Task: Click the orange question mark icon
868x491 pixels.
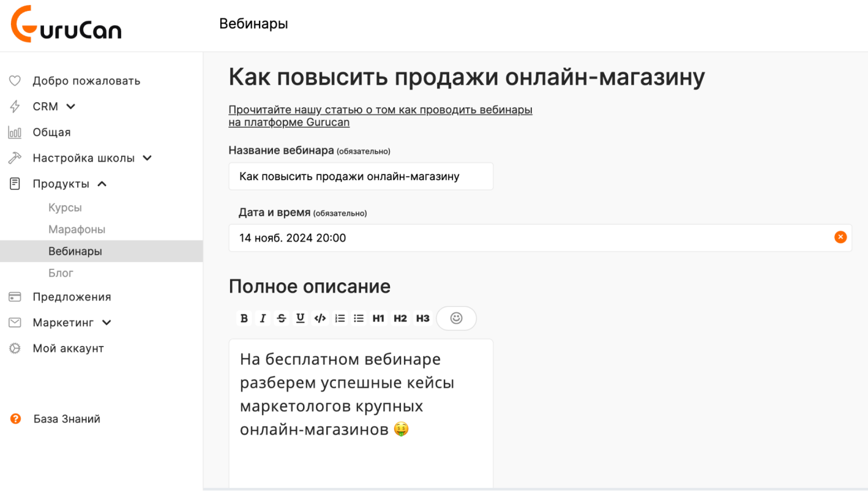Action: [16, 419]
